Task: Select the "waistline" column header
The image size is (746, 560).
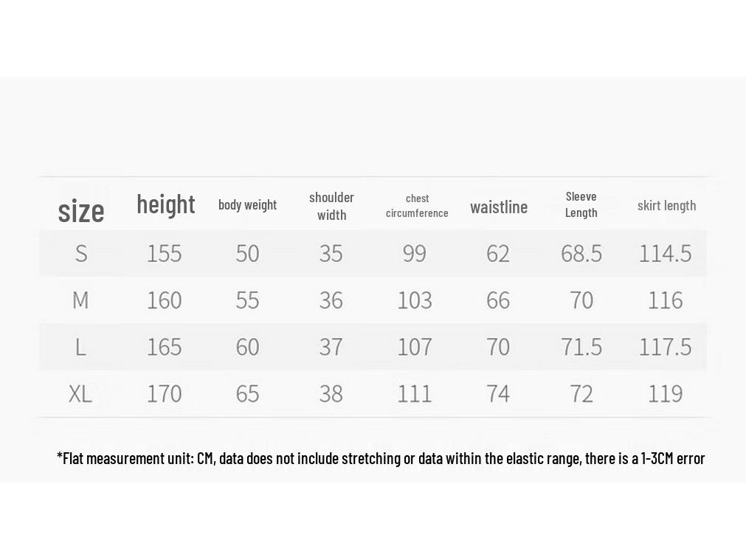Action: click(499, 207)
